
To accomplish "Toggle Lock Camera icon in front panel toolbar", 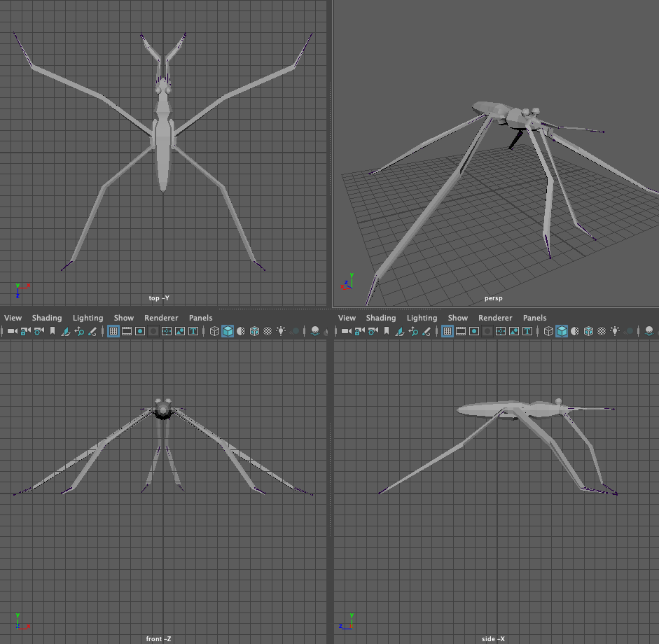I will tap(26, 332).
